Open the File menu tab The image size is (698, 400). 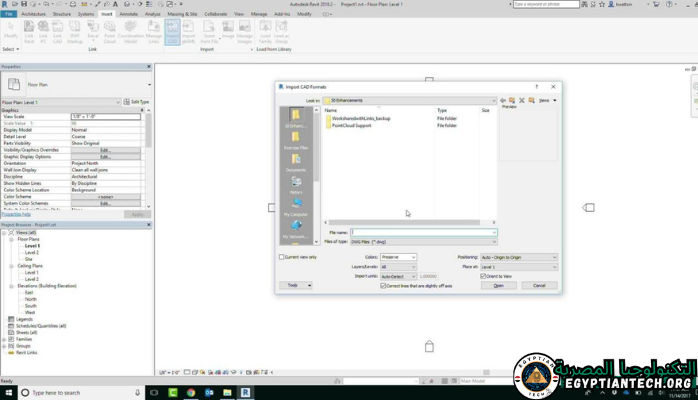pos(8,14)
